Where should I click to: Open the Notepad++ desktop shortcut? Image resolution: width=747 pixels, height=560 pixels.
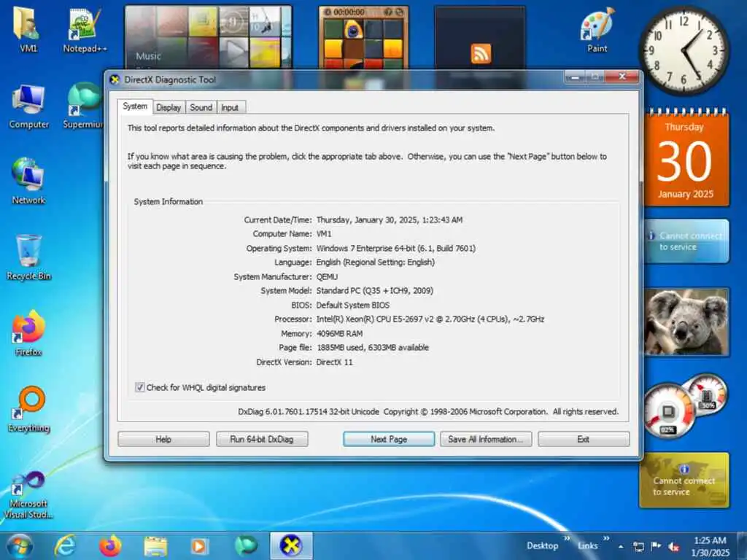tap(85, 29)
